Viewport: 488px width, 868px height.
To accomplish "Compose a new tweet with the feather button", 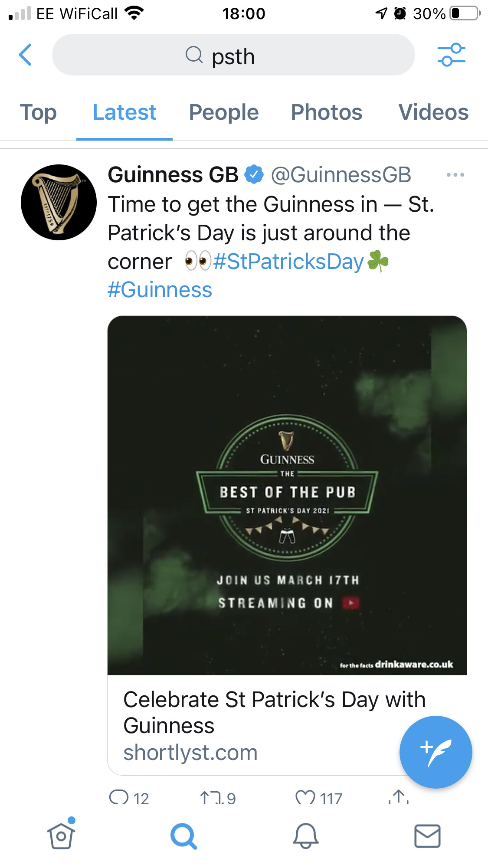I will point(436,752).
